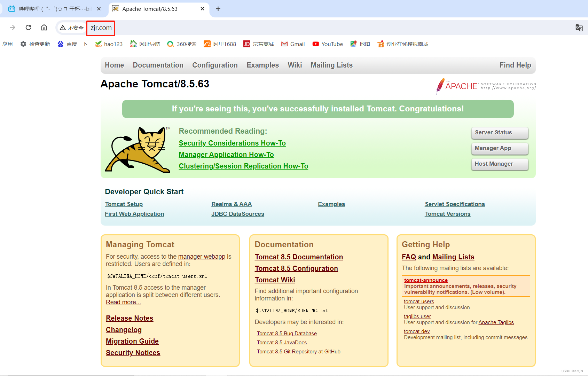This screenshot has width=588, height=376.
Task: Open Tomcat 8.5 Git Repository at GitHub
Action: tap(299, 352)
